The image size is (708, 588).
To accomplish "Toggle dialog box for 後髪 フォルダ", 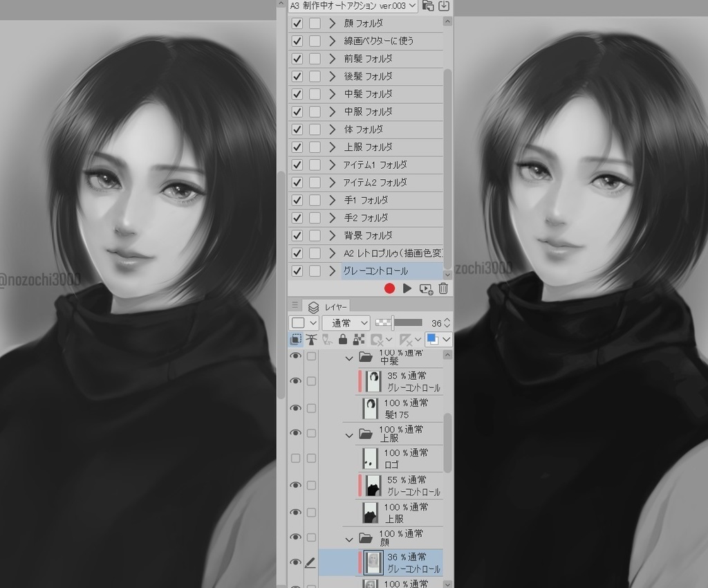I will coord(315,76).
